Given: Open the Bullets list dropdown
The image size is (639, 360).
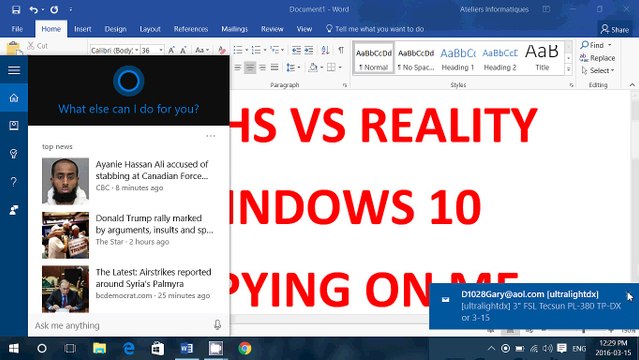Looking at the screenshot, I should pyautogui.click(x=246, y=50).
